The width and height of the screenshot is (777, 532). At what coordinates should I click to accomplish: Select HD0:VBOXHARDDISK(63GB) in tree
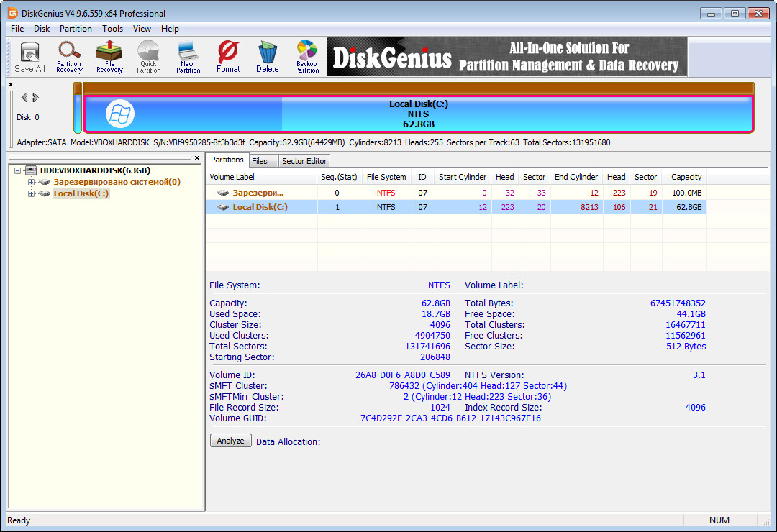point(95,170)
